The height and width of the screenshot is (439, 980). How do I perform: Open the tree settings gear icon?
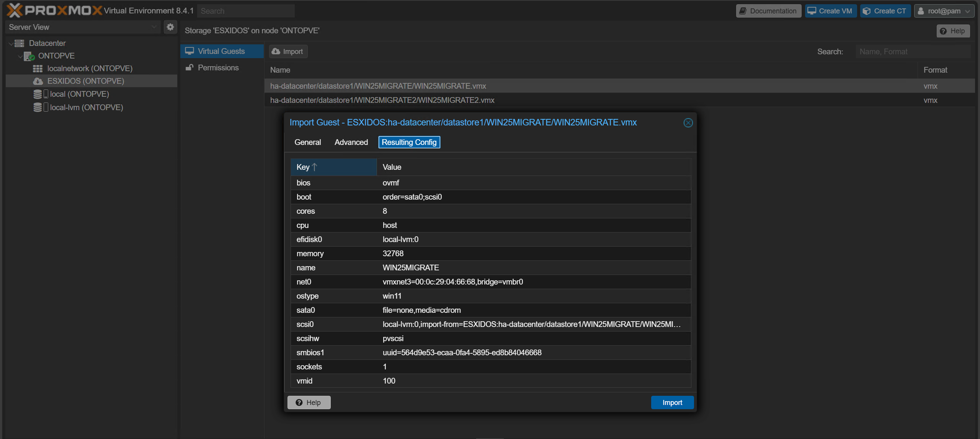tap(170, 27)
